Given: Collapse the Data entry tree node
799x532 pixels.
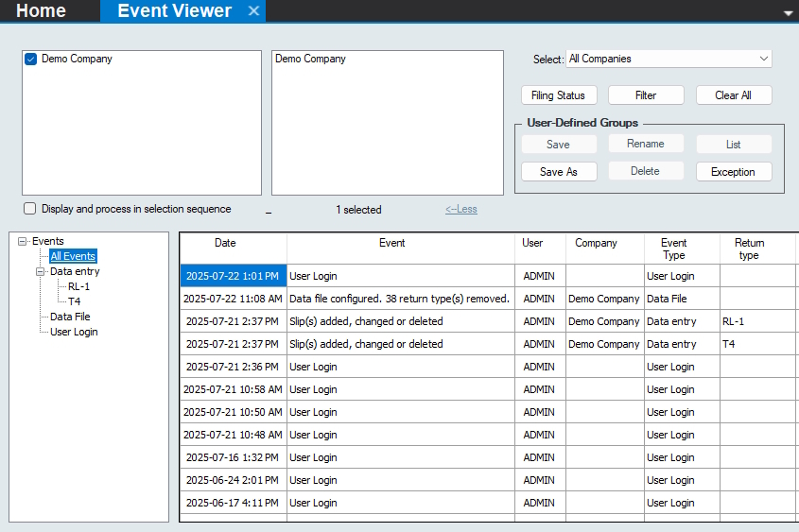Looking at the screenshot, I should click(x=41, y=272).
